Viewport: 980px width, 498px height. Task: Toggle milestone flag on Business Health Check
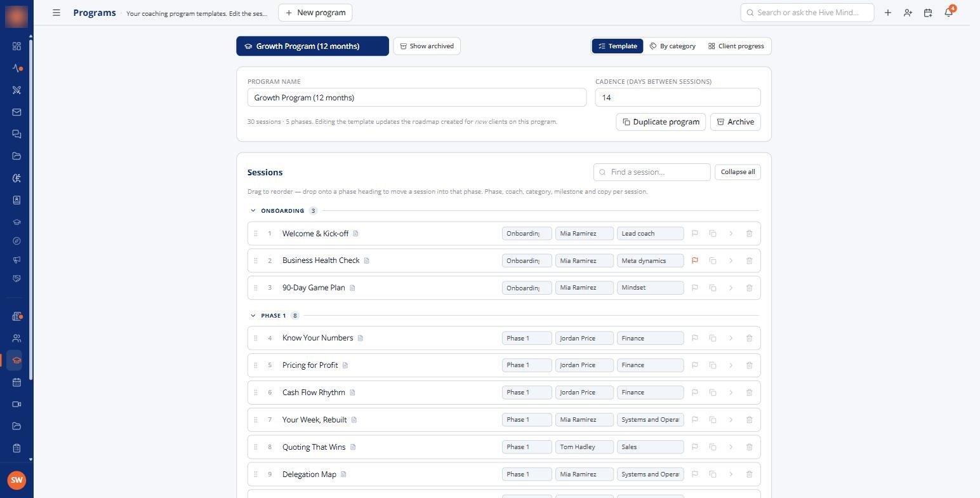(x=695, y=260)
